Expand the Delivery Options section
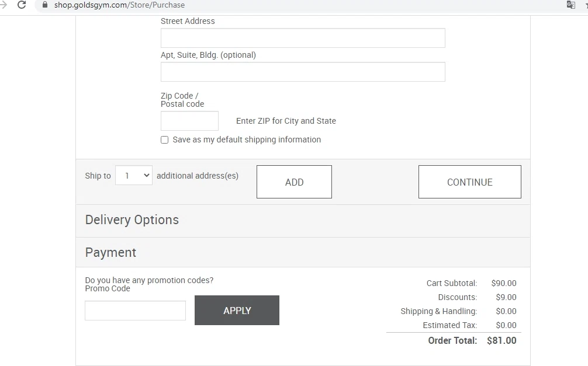Viewport: 588px width, 366px height. 303,220
